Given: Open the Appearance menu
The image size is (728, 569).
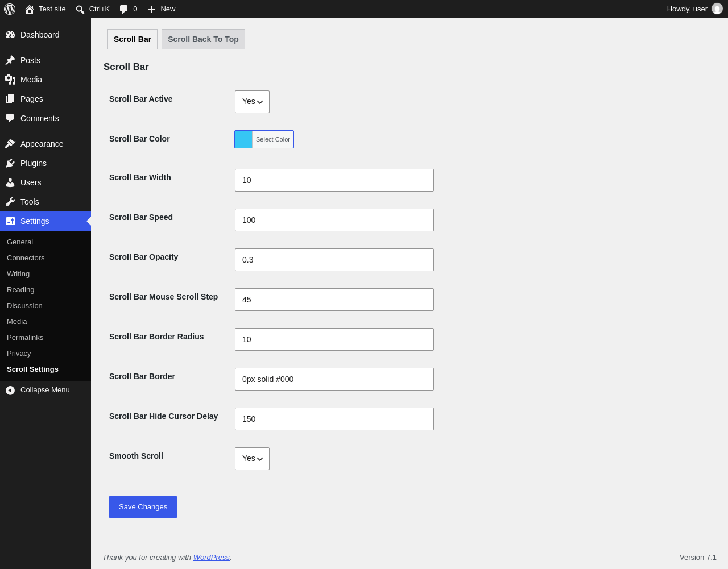Looking at the screenshot, I should 45,144.
